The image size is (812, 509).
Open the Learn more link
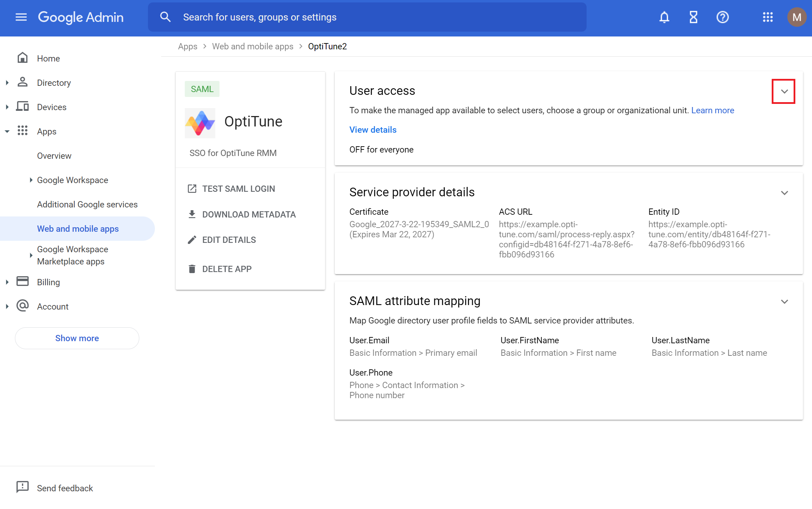pos(712,110)
